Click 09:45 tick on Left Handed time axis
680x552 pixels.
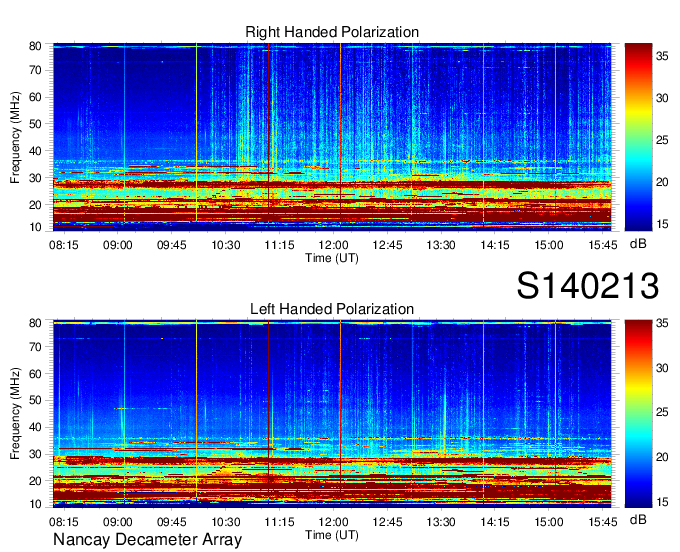click(171, 522)
